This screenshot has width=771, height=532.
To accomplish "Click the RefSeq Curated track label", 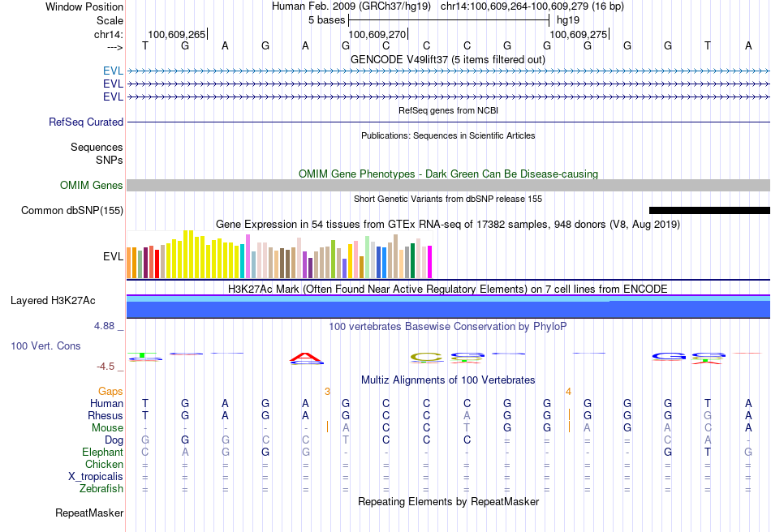I will 86,122.
